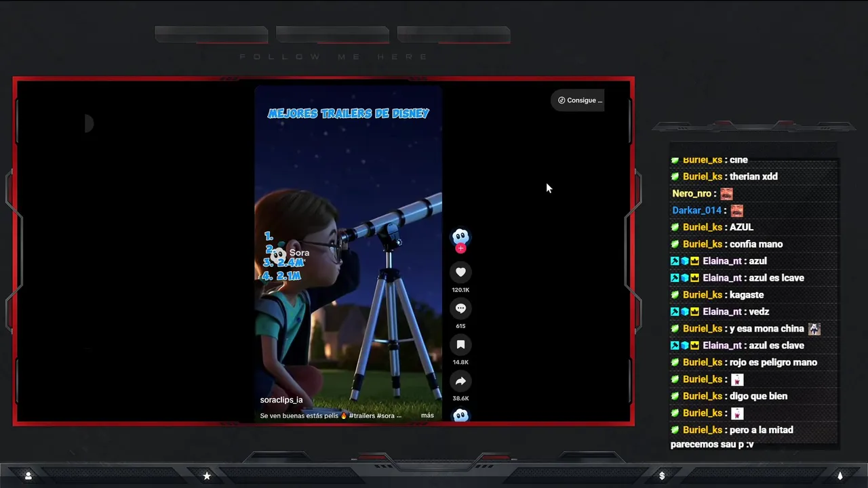Screen dimensions: 868x488
Task: Click the chat message 'azul es lcave'
Action: [776, 278]
